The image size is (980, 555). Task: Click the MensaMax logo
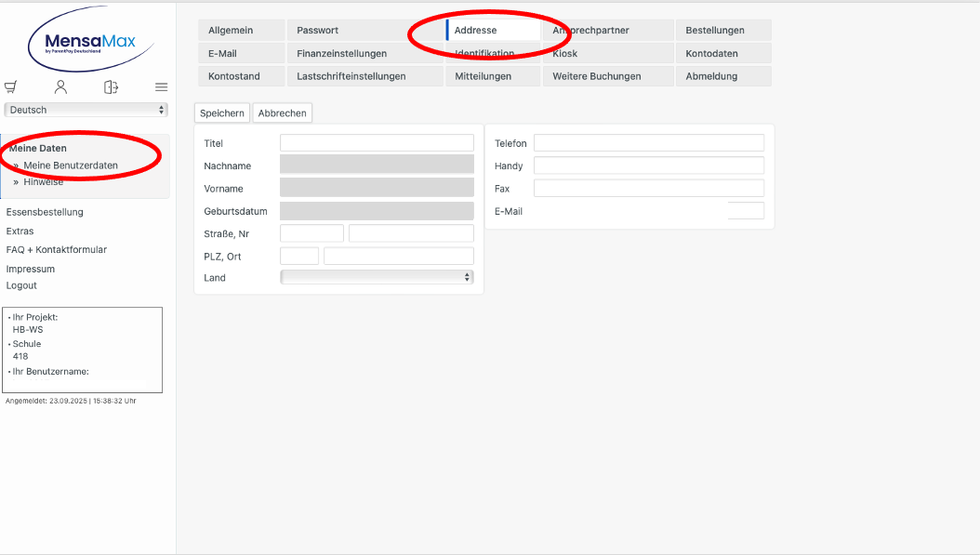pos(88,43)
